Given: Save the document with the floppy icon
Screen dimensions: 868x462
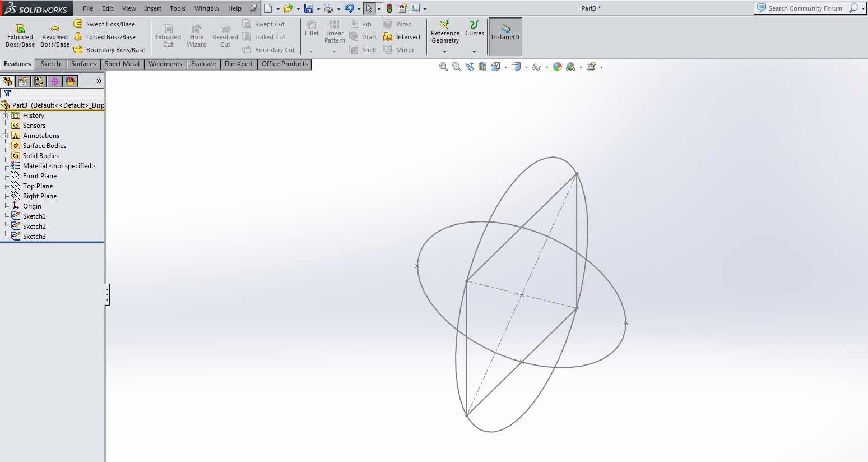Looking at the screenshot, I should tap(308, 8).
